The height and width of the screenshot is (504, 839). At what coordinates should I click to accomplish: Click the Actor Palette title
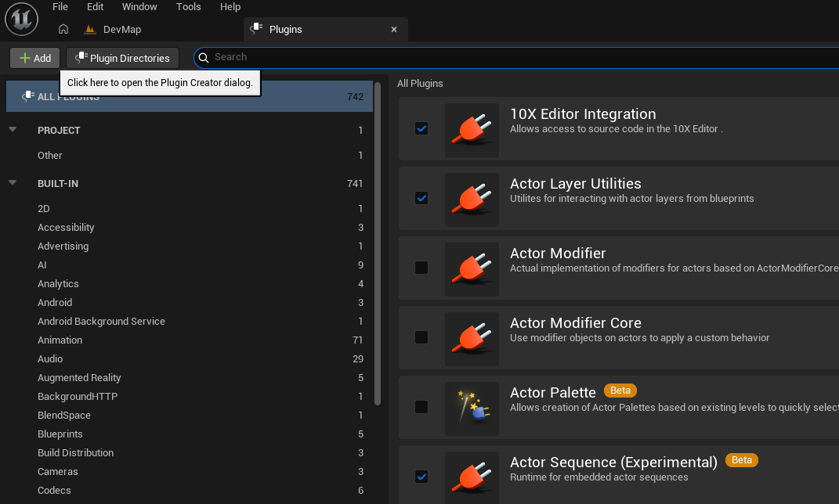(553, 392)
